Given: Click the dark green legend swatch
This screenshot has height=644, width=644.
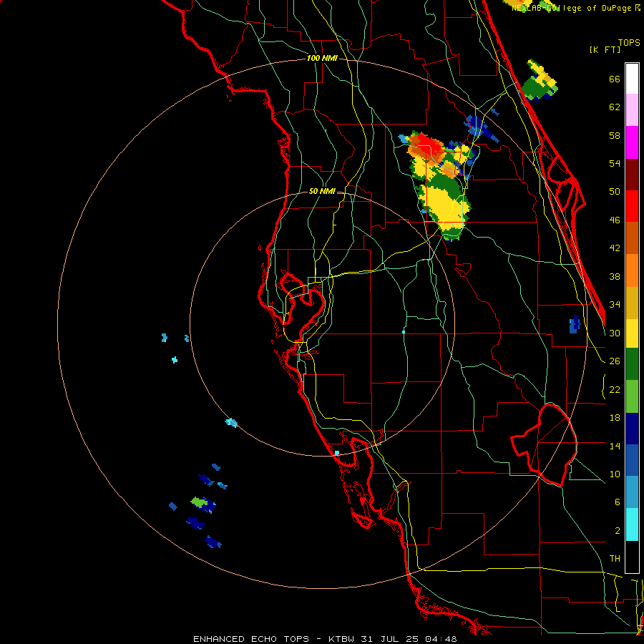Looking at the screenshot, I should point(632,364).
